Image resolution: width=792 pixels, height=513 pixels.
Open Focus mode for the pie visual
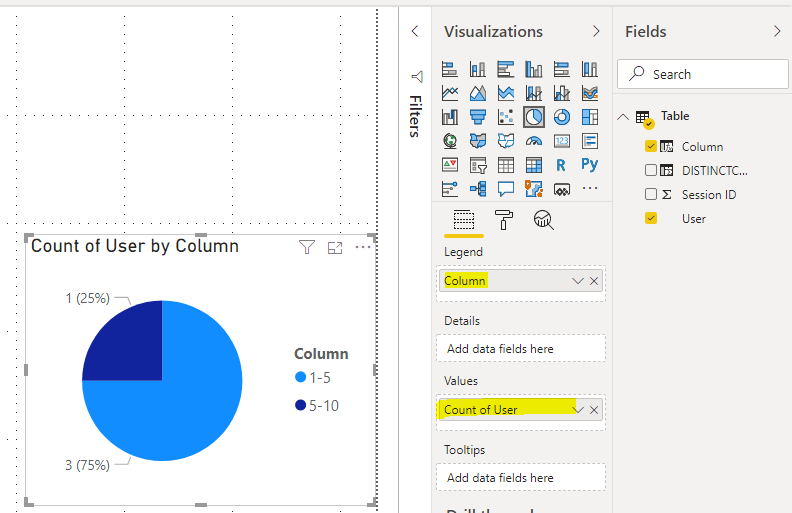pyautogui.click(x=335, y=247)
